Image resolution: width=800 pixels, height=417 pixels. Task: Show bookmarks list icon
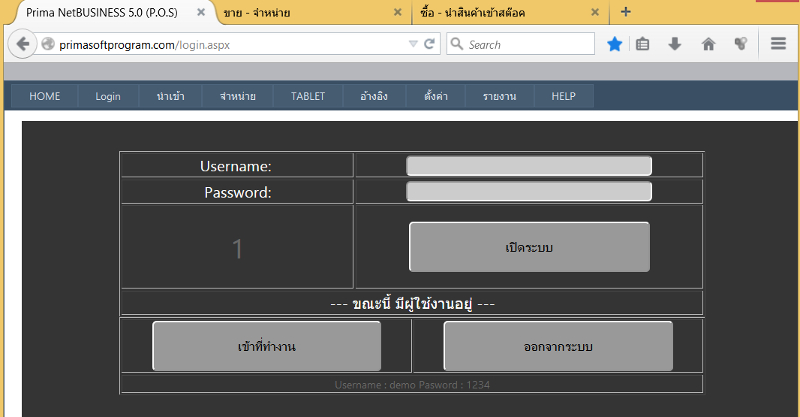coord(642,44)
